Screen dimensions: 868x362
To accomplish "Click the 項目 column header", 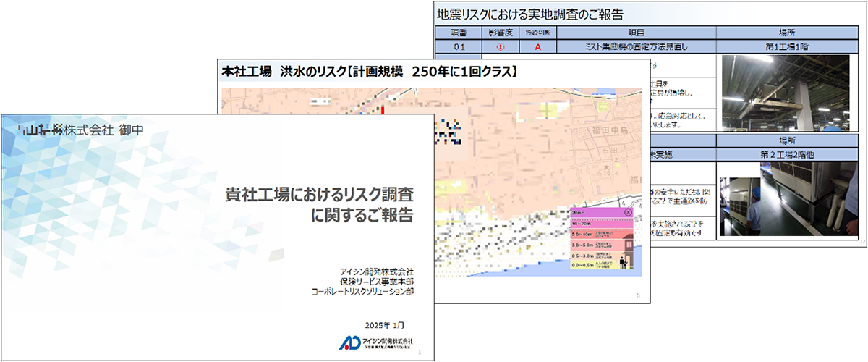I will pyautogui.click(x=636, y=33).
